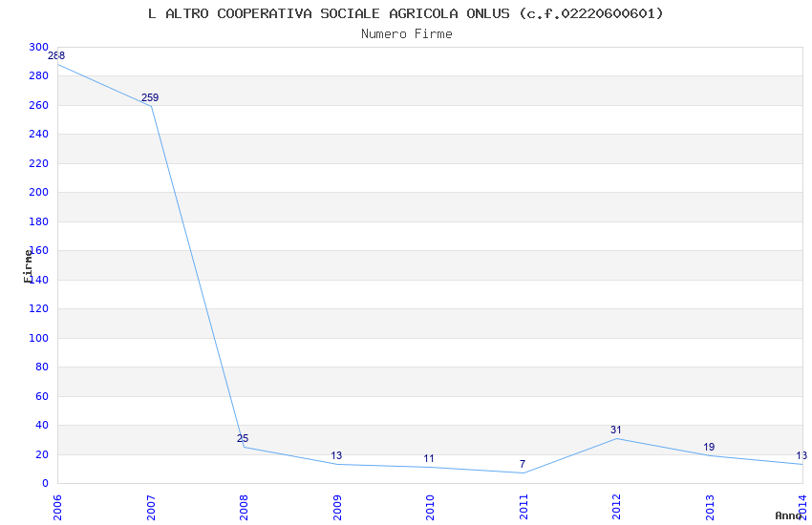Click the x-axis year label 2006
This screenshot has height=525, width=812.
click(x=57, y=508)
